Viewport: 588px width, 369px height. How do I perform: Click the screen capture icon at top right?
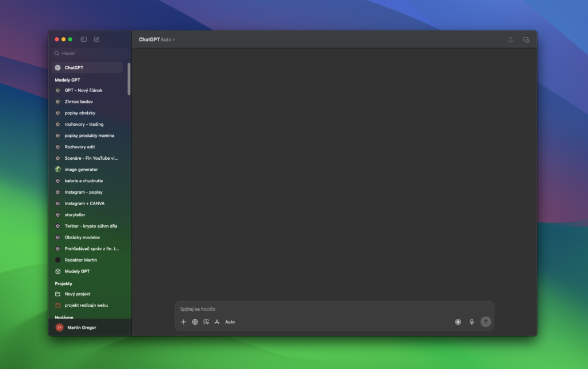(x=526, y=39)
